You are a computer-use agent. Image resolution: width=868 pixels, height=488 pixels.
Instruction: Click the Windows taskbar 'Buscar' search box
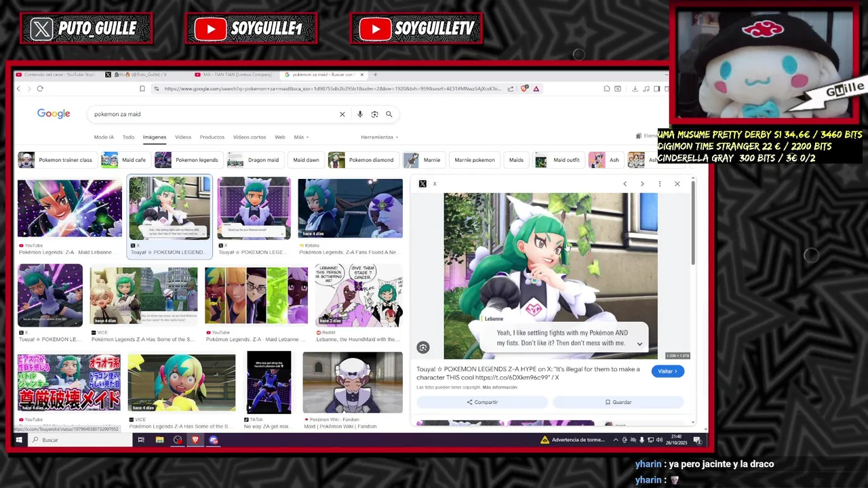(81, 440)
